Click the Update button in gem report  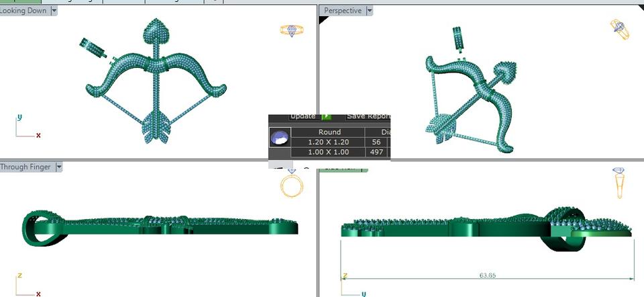click(303, 116)
